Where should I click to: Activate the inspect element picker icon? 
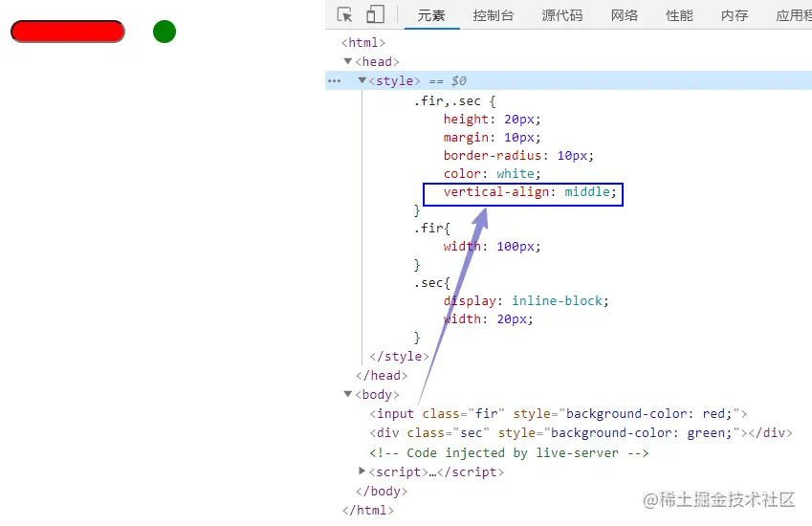[345, 14]
